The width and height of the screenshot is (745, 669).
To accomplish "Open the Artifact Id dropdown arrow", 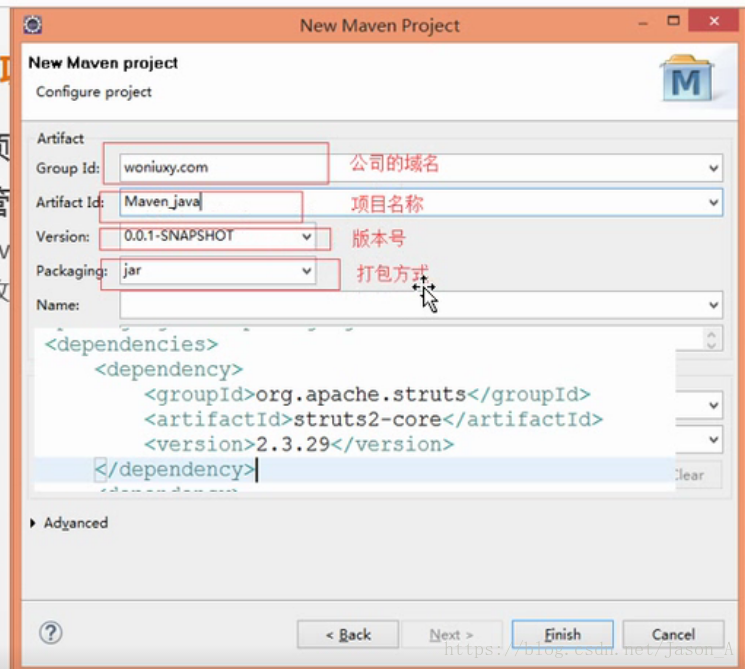I will pyautogui.click(x=713, y=202).
